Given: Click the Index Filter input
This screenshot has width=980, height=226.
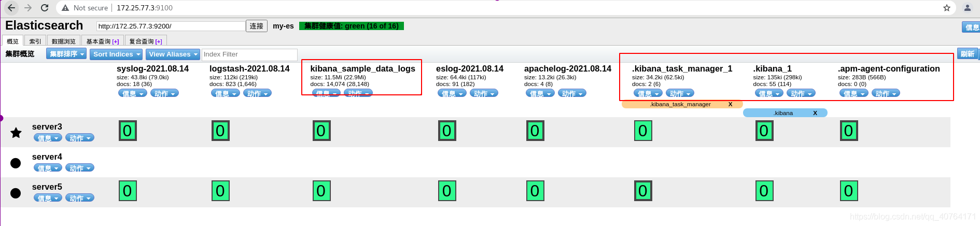Looking at the screenshot, I should [x=249, y=54].
